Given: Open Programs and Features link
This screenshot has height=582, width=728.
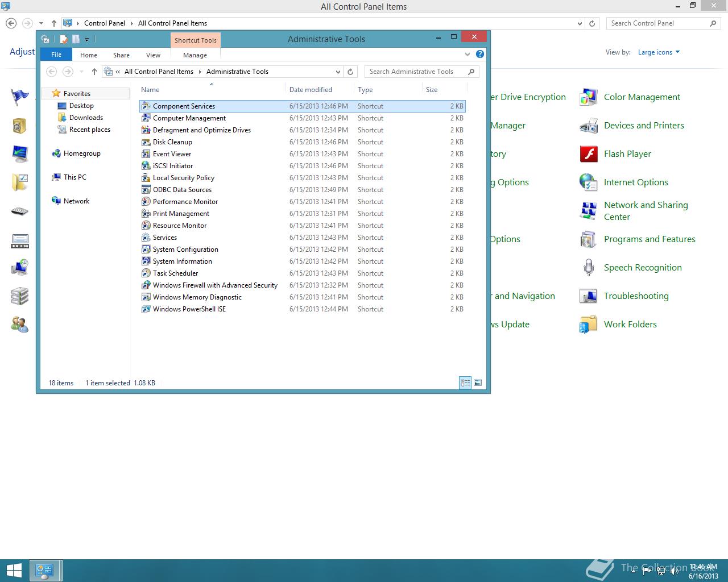Looking at the screenshot, I should point(650,239).
